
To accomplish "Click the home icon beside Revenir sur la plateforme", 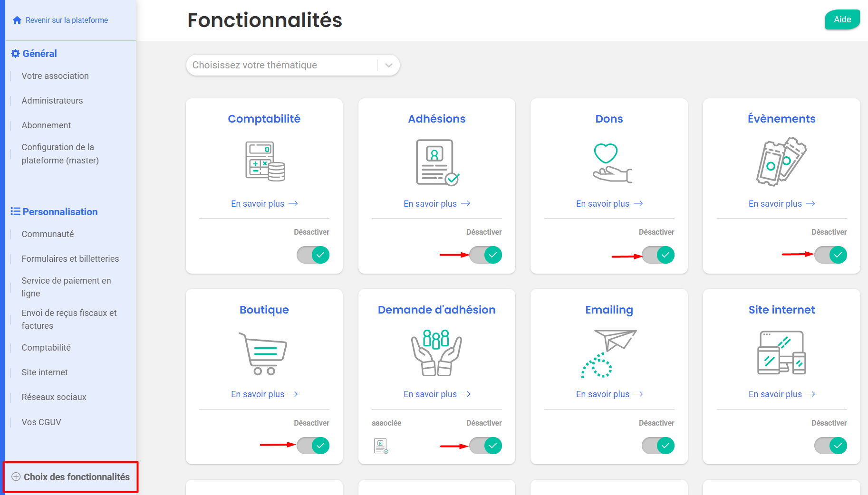I will [17, 20].
